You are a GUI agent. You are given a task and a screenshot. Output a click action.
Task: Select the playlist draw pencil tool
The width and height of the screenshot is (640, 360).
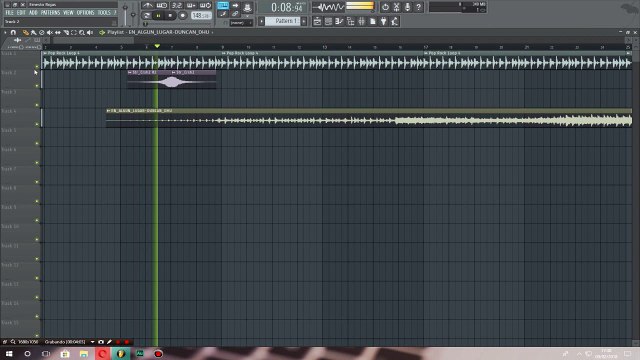tap(25, 32)
